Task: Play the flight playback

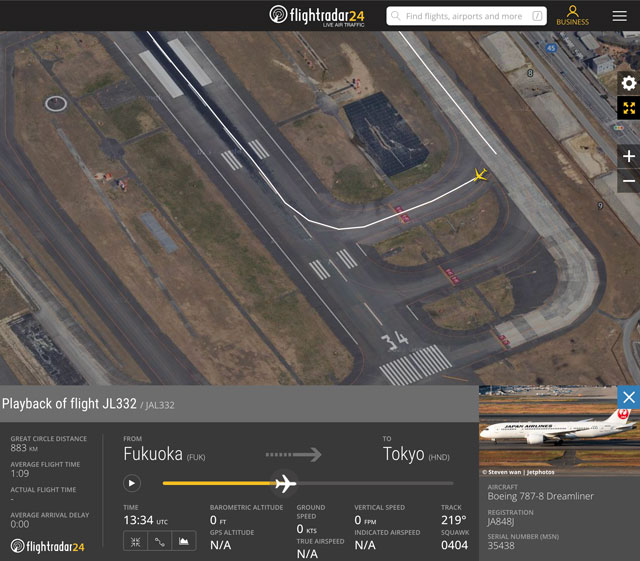Action: (131, 483)
